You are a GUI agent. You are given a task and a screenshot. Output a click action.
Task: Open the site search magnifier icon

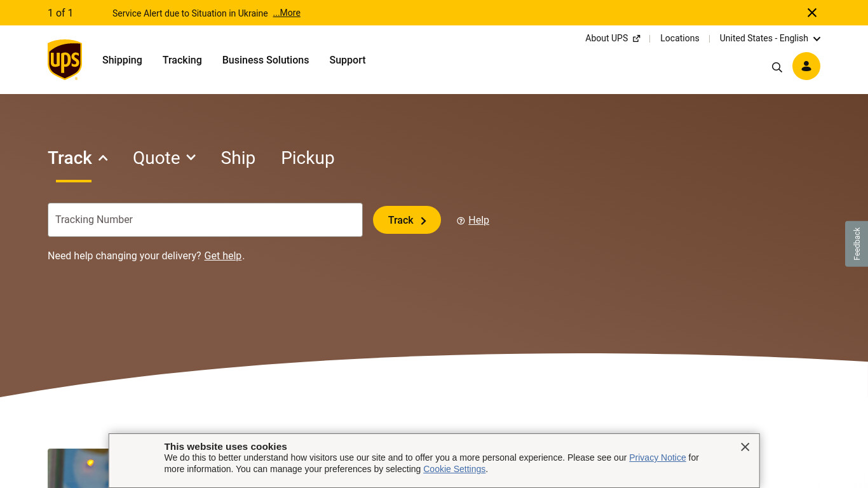pyautogui.click(x=776, y=67)
